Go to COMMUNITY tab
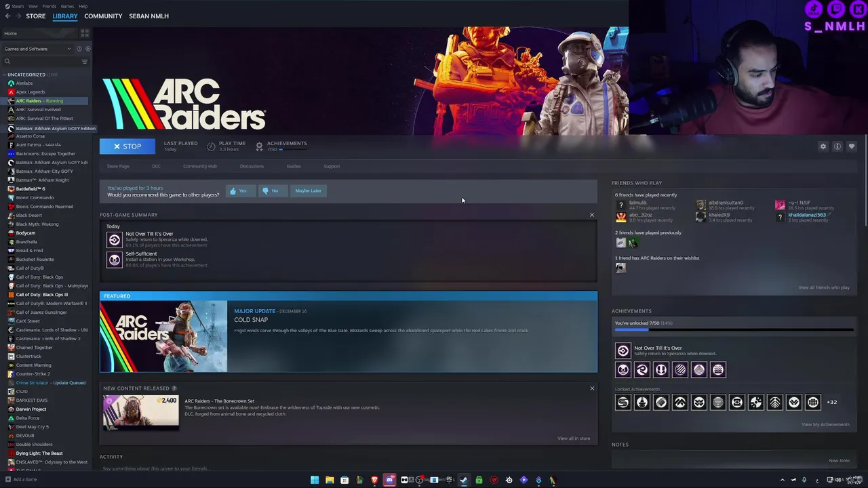This screenshot has height=488, width=868. coord(103,16)
